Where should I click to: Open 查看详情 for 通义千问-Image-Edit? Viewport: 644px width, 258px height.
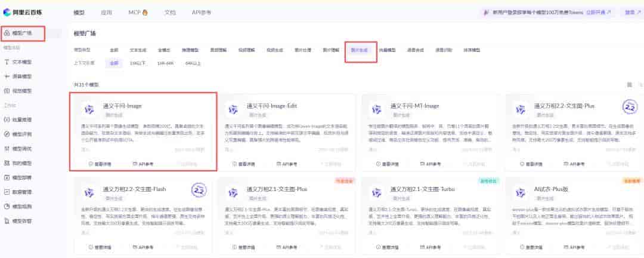(243, 164)
